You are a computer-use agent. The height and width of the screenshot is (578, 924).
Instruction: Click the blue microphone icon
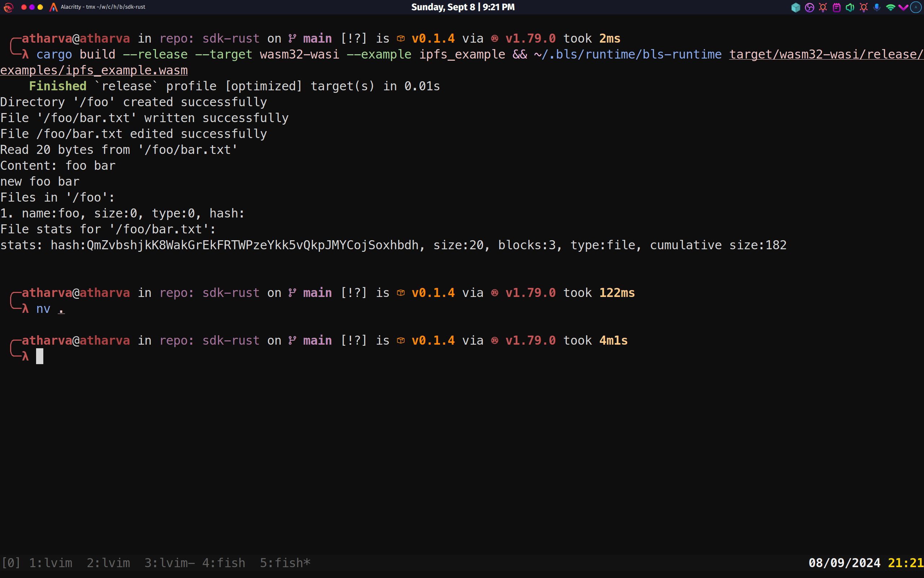click(x=877, y=7)
